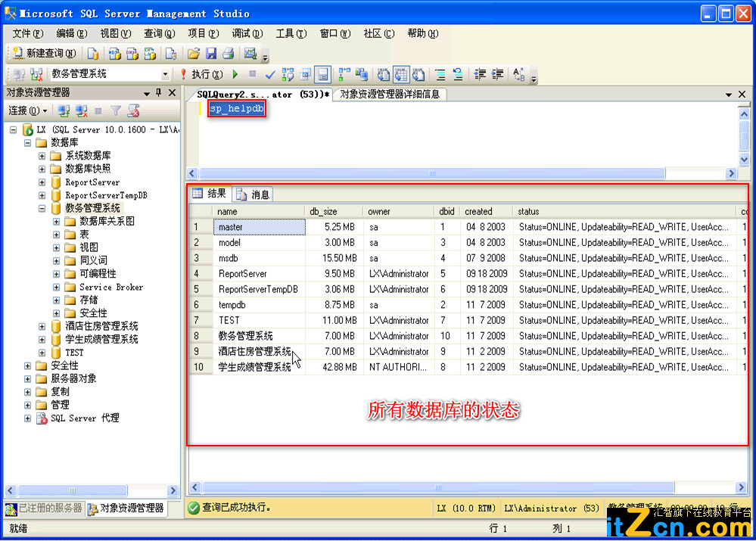Open the Object Explorer window position dropdown arrow
756x541 pixels.
click(146, 92)
